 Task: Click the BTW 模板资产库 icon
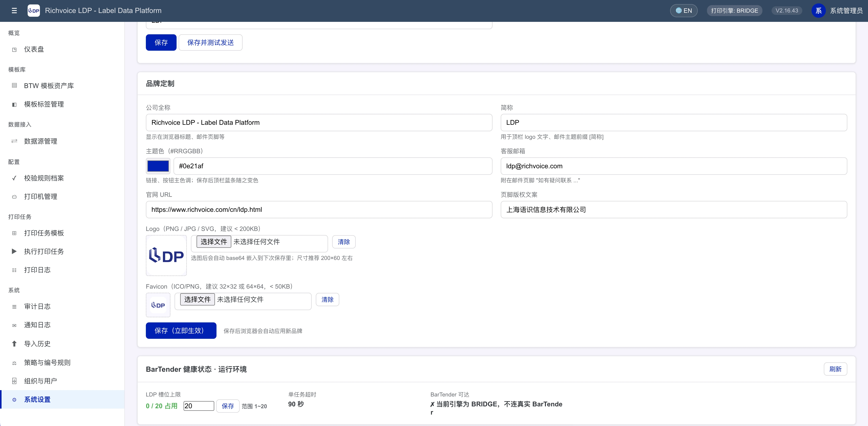tap(14, 86)
